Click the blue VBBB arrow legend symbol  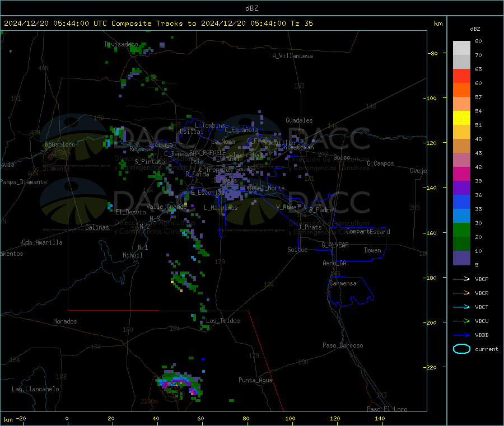[461, 335]
